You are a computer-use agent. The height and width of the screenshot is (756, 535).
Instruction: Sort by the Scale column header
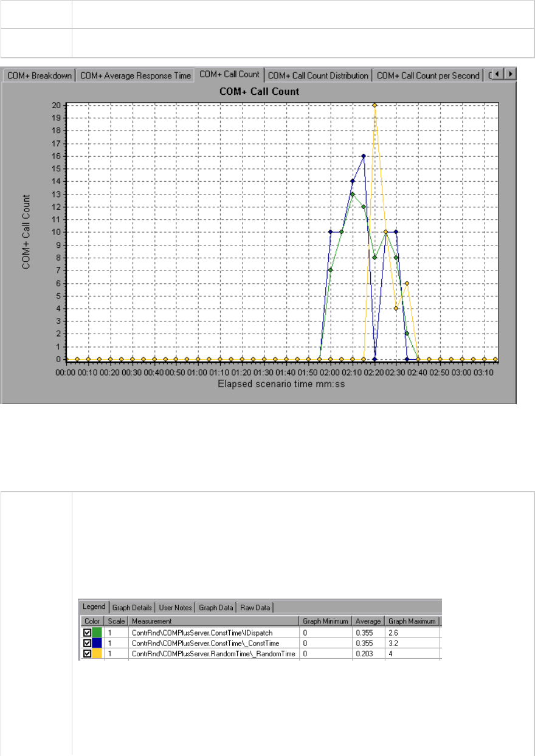tap(117, 621)
